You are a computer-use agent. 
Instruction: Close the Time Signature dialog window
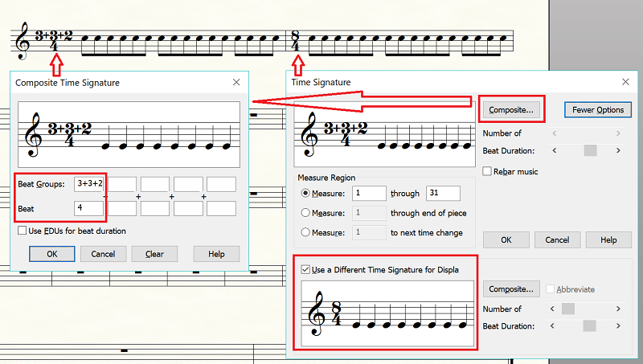(625, 82)
